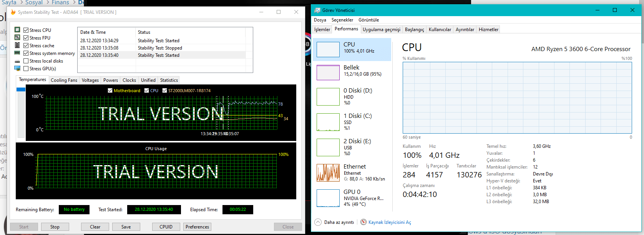Open the Görüntüle menu
This screenshot has width=644, height=235.
[x=369, y=20]
